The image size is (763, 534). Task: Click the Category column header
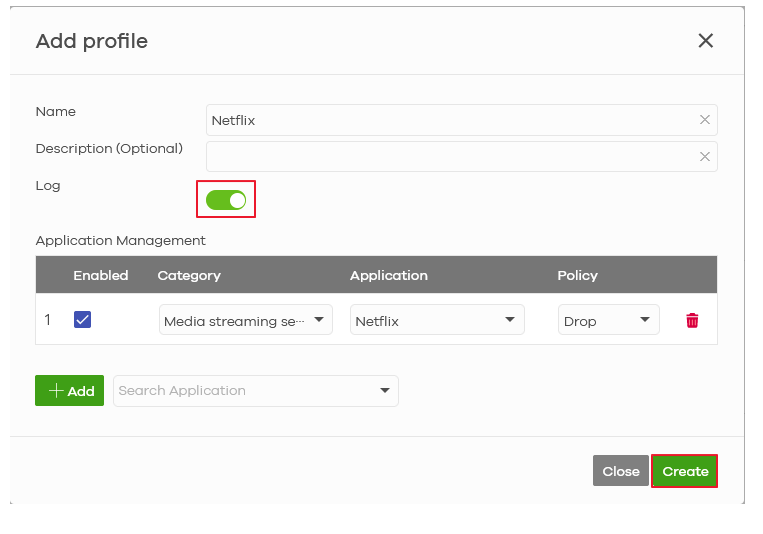click(x=189, y=275)
